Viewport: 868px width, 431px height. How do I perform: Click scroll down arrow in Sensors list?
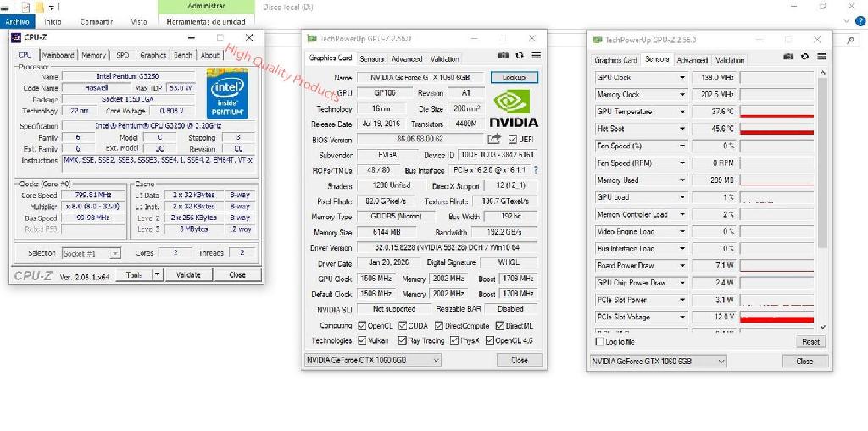click(x=822, y=328)
